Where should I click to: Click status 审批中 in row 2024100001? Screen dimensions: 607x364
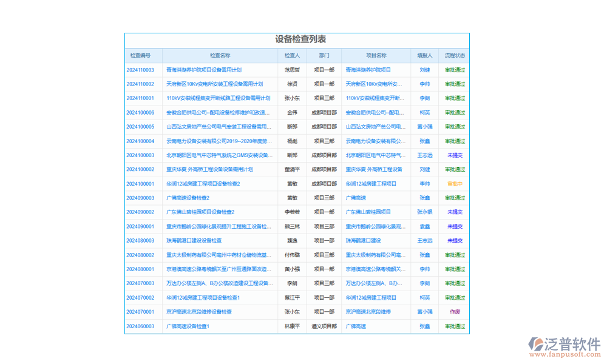pos(455,184)
